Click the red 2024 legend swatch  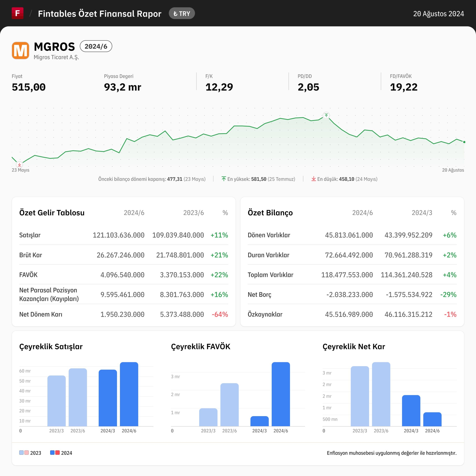[57, 453]
